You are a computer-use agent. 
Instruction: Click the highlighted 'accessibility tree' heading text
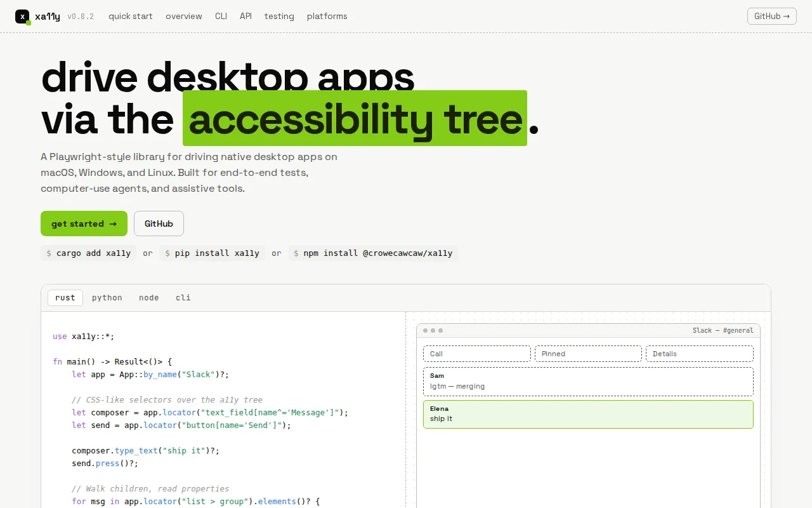pyautogui.click(x=355, y=119)
